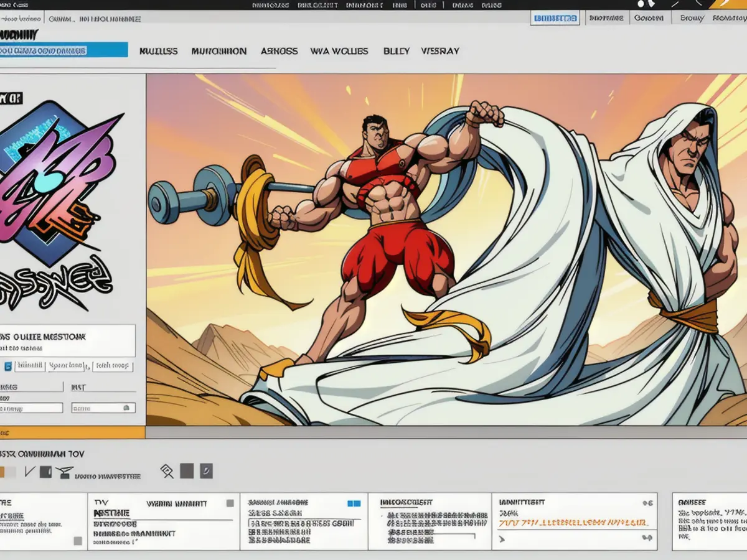Viewport: 747px width, 560px height.
Task: Click the third small sidebar filter button
Action: tap(113, 366)
